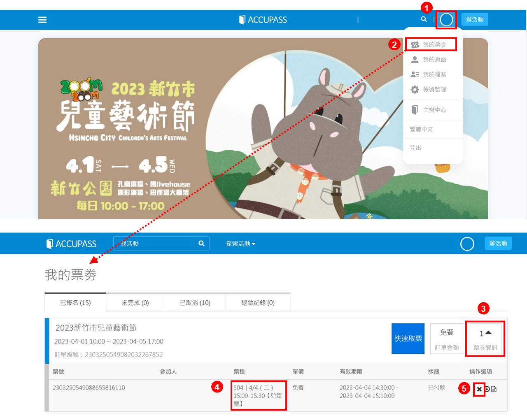Click the 2023新竹市兒童藝術節 event title
The width and height of the screenshot is (527, 420).
(x=96, y=328)
